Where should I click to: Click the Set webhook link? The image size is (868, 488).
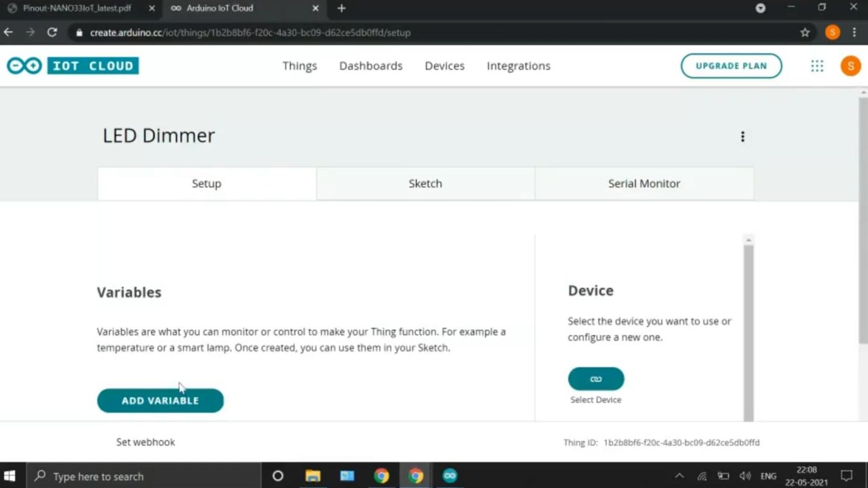click(145, 442)
